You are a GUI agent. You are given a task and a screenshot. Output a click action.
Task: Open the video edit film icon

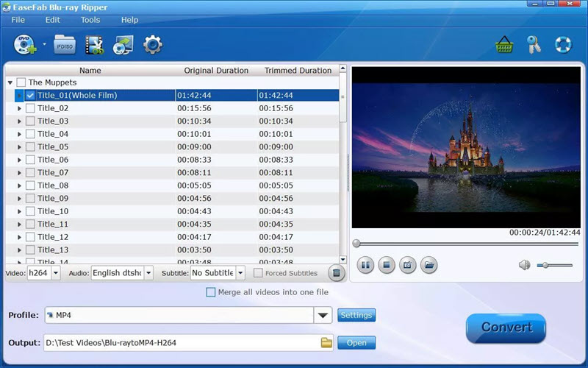click(x=94, y=46)
